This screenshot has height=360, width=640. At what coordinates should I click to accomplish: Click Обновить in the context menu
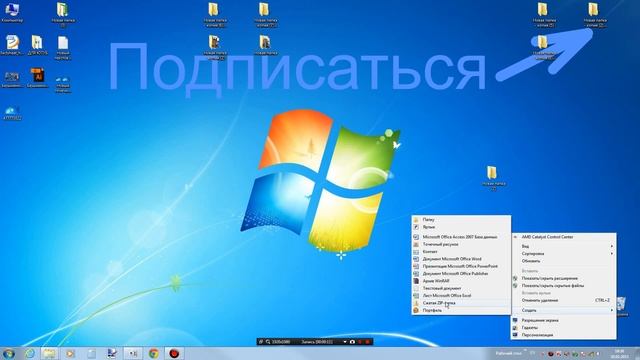point(563,261)
